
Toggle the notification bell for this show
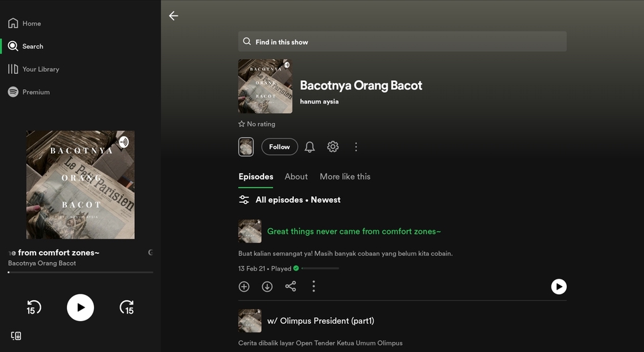(310, 147)
